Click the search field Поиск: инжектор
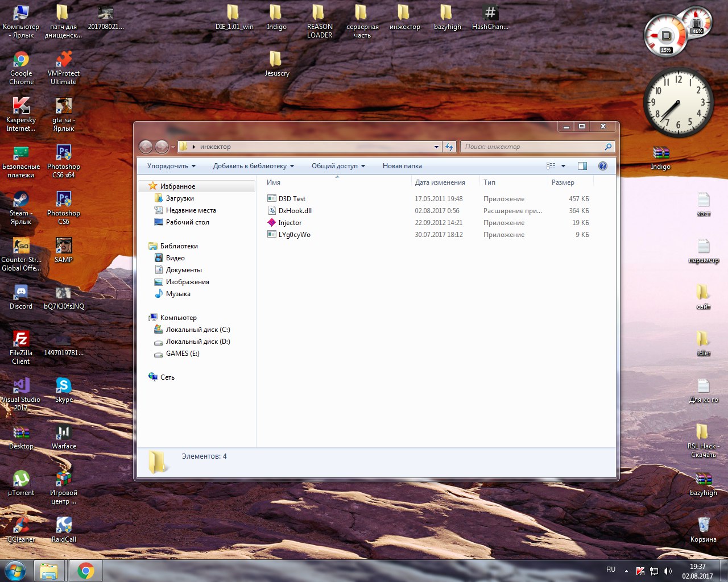Screen dimensions: 728x582 tap(532, 147)
